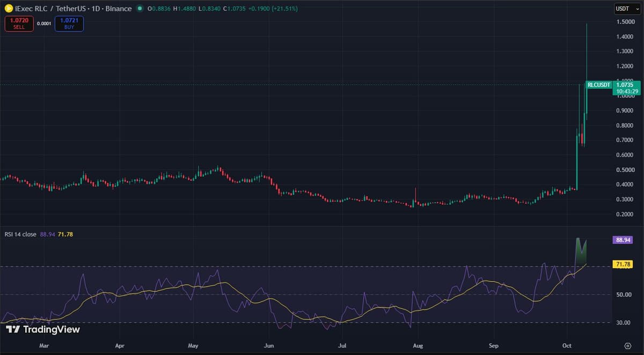The image size is (644, 355).
Task: Click the yellow 71.78 RSI axis tag
Action: point(624,265)
